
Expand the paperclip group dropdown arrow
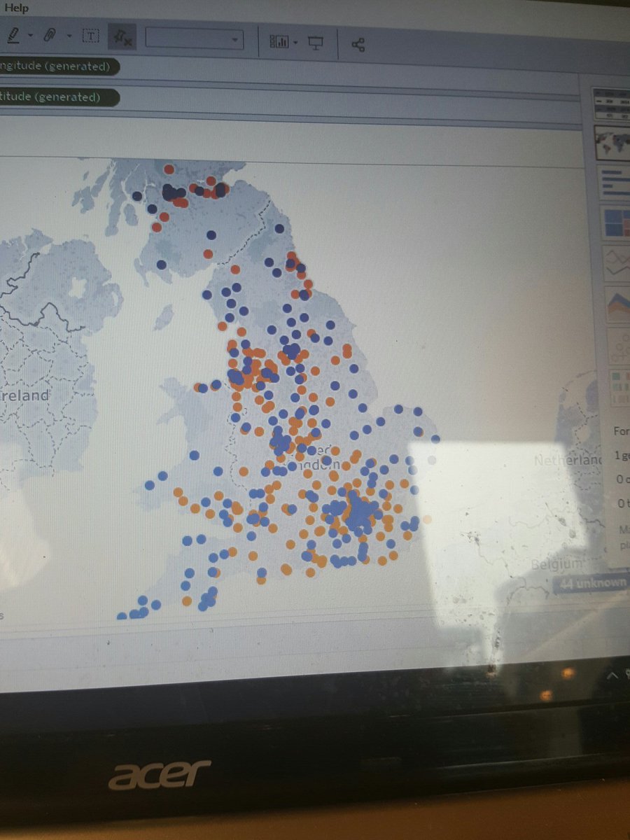[x=69, y=36]
